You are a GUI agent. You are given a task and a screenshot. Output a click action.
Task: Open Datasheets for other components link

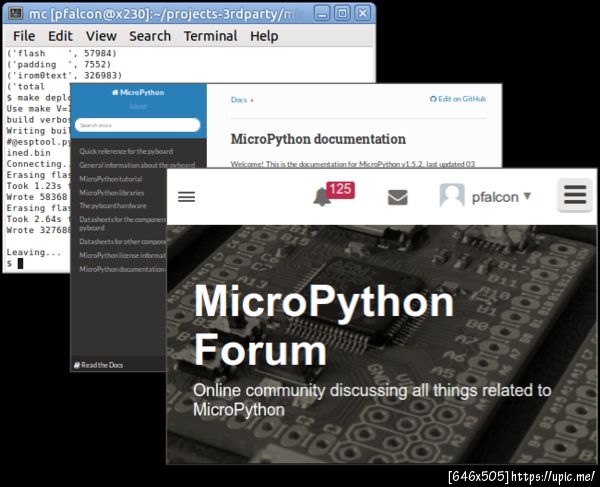pos(122,242)
